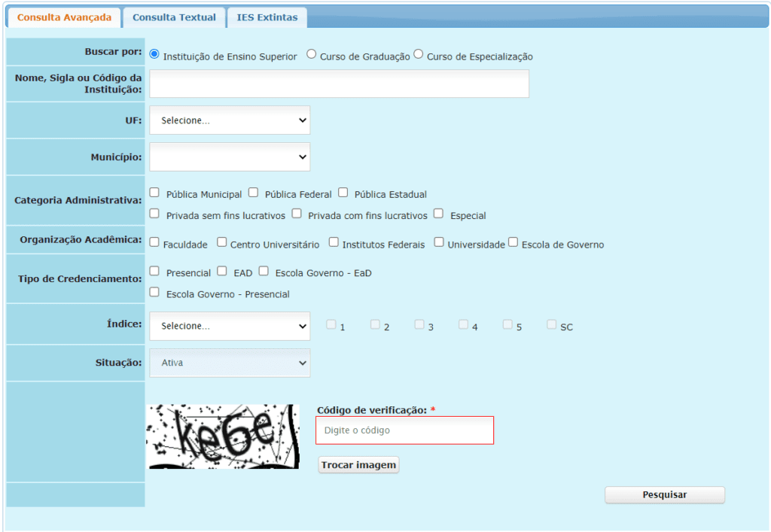Image resolution: width=771 pixels, height=532 pixels.
Task: Check index value 3 box
Action: (419, 325)
